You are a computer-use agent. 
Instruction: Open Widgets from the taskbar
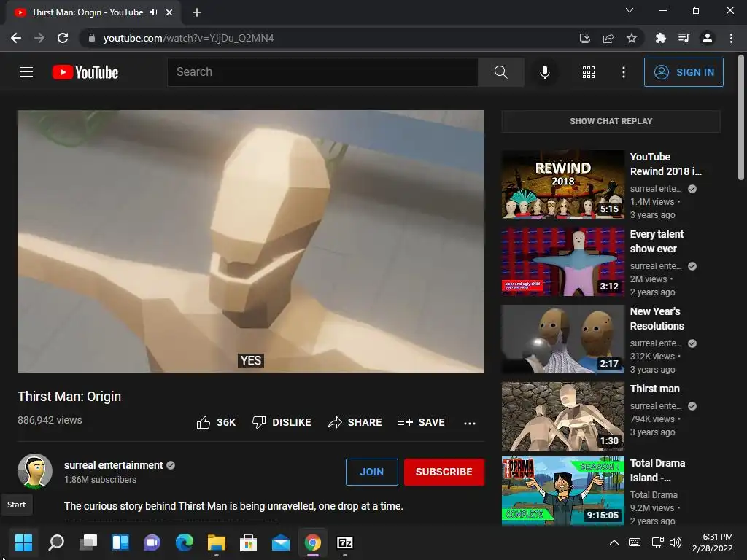[x=120, y=542]
